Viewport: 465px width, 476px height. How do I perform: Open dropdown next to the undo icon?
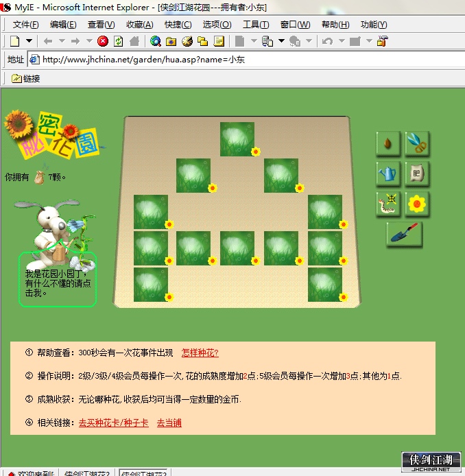342,40
